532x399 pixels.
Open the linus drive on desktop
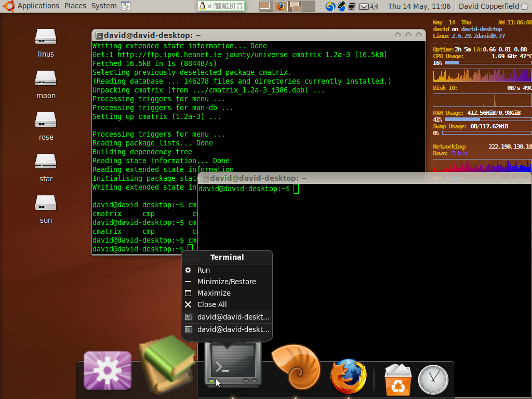(46, 44)
